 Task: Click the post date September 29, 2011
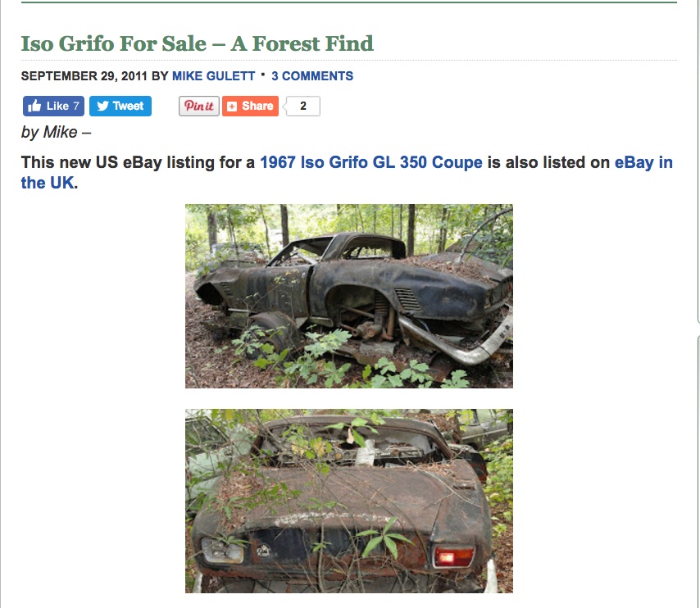click(x=84, y=76)
